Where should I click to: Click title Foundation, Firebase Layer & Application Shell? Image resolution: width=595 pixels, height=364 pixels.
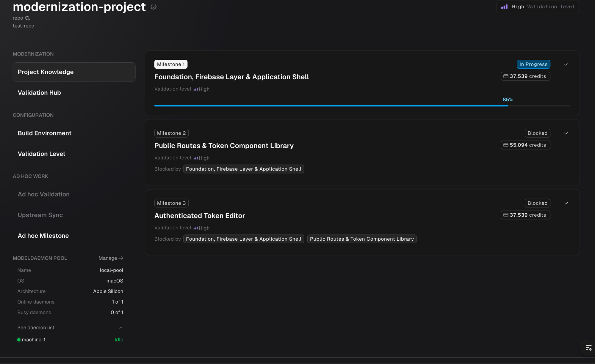pos(231,77)
